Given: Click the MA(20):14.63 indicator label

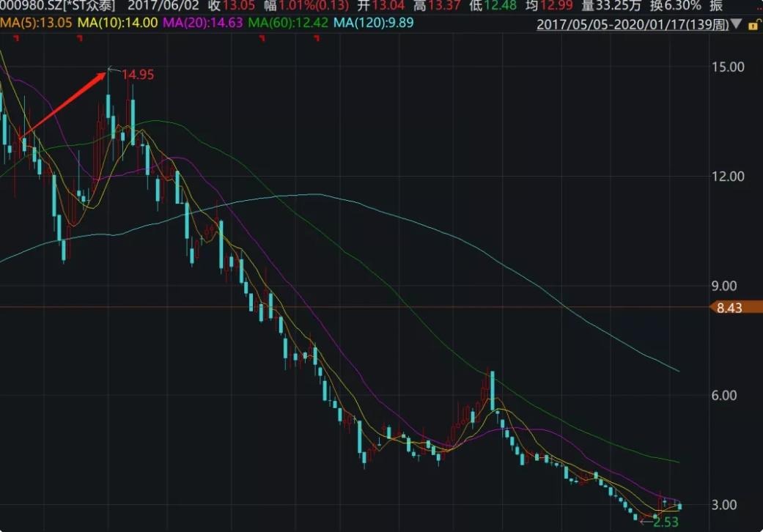Looking at the screenshot, I should [x=202, y=23].
